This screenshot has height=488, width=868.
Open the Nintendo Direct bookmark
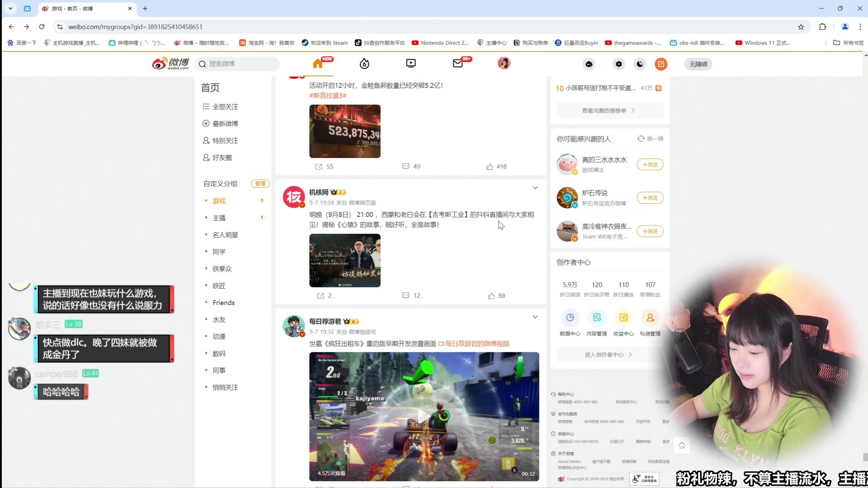click(440, 43)
